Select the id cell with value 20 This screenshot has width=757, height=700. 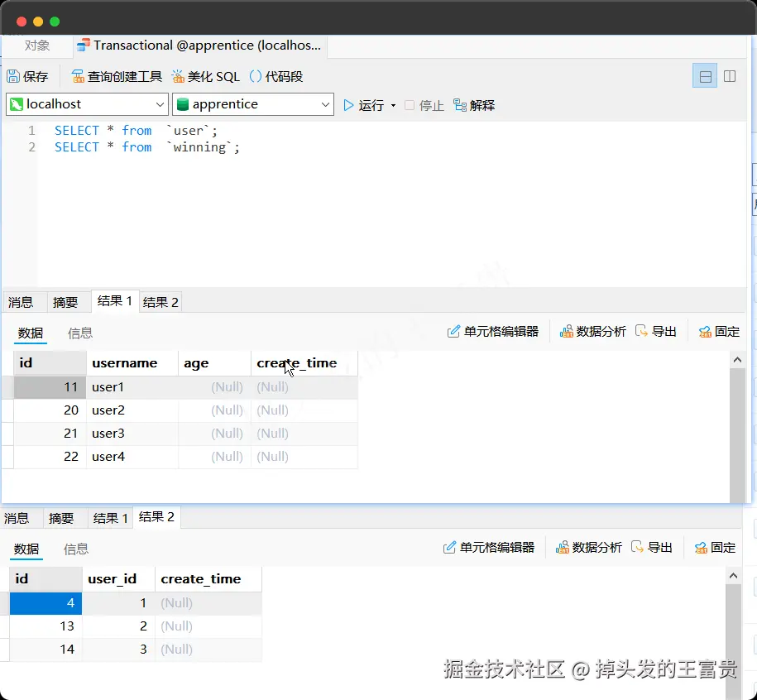pos(50,410)
